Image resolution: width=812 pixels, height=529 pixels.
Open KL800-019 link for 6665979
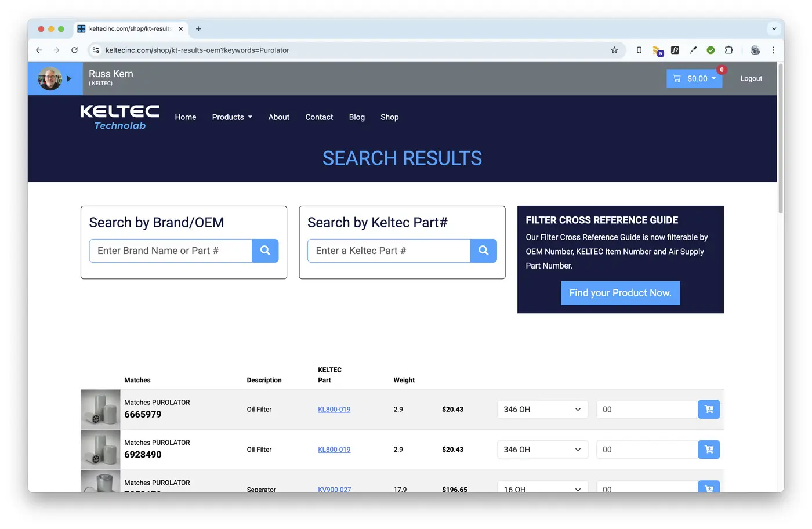pos(334,410)
